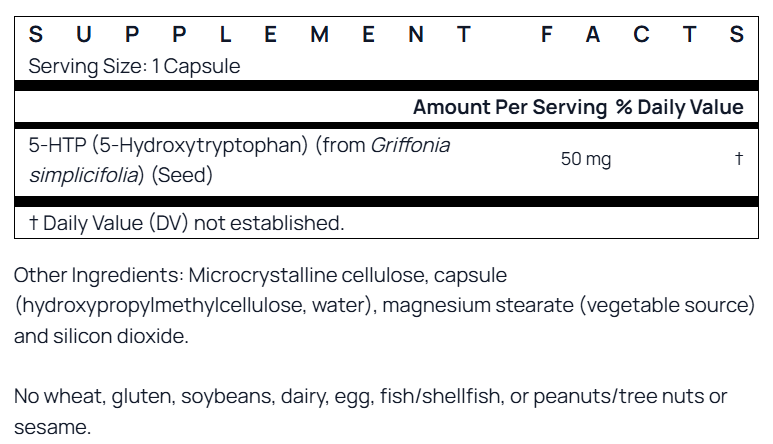The image size is (773, 444).
Task: Click the FACTS heading word
Action: point(642,35)
